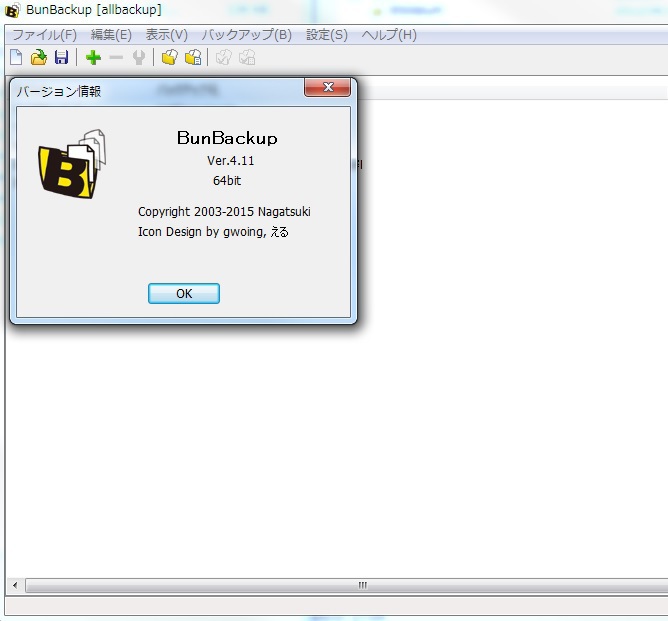Open the ファイル(F) menu
The width and height of the screenshot is (668, 621).
point(44,34)
